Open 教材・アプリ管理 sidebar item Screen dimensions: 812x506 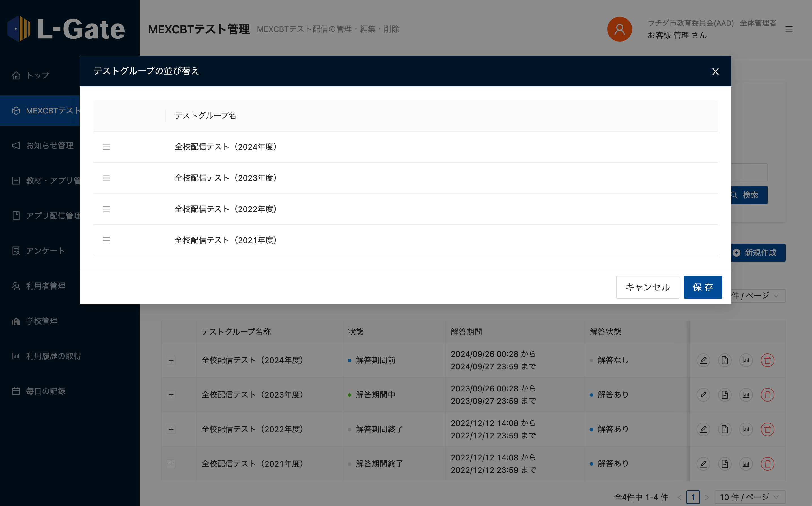pos(40,181)
